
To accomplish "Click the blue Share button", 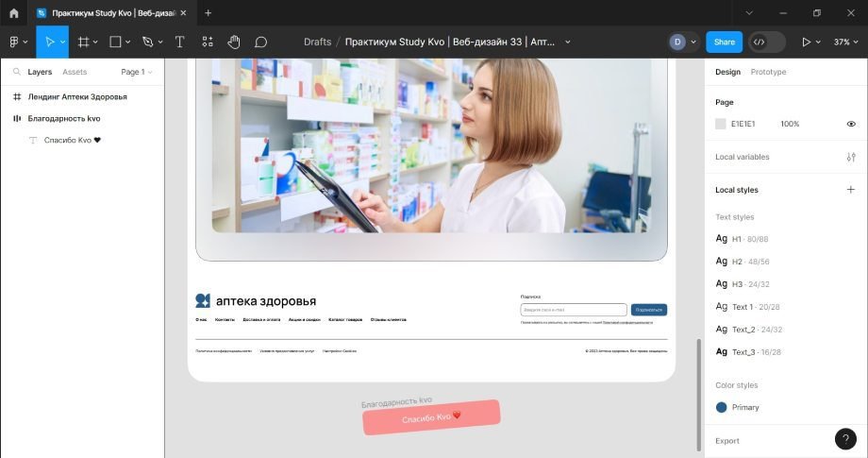I will (724, 42).
